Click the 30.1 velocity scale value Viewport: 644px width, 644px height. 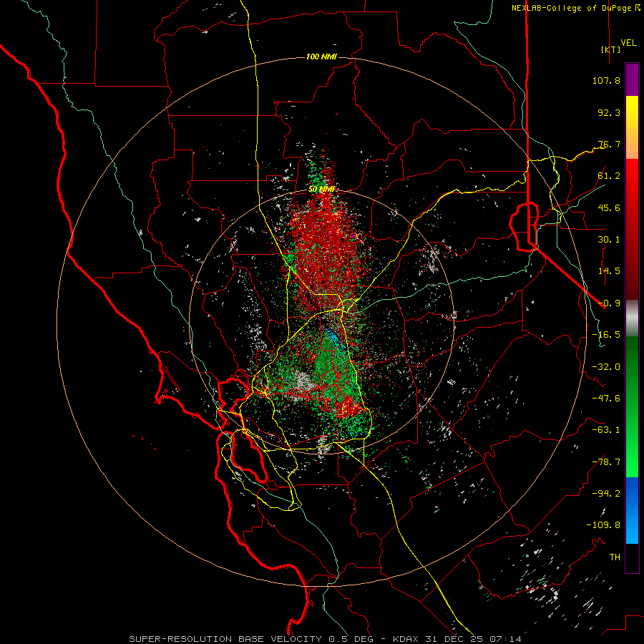[x=609, y=240]
